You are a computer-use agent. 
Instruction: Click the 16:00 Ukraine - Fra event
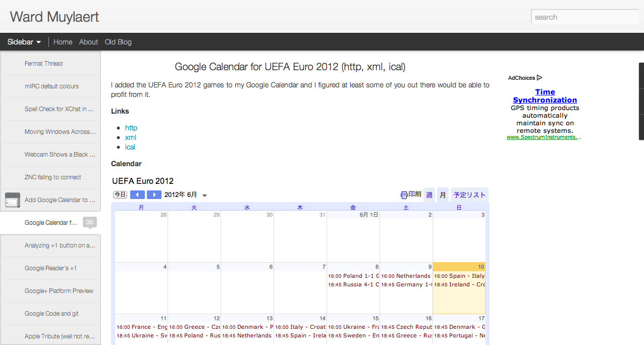[x=353, y=327]
